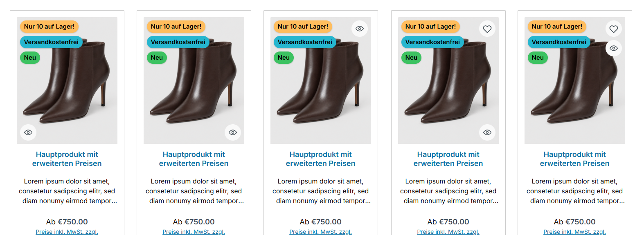Click eye icon below heart on fifth product

614,48
